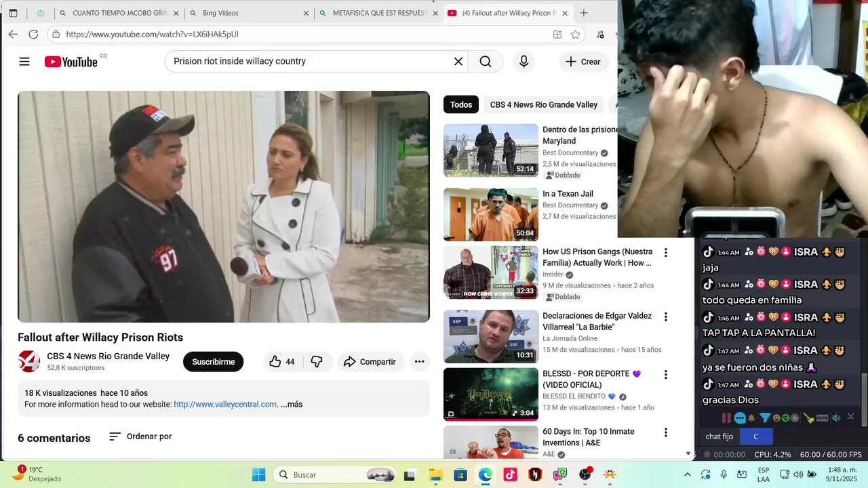Open the Windows Start button
Image resolution: width=868 pixels, height=488 pixels.
(x=259, y=475)
